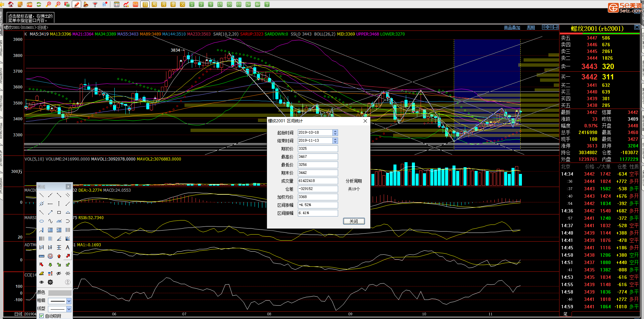
Task: Select the 2hr period button
Action: coord(248,4)
